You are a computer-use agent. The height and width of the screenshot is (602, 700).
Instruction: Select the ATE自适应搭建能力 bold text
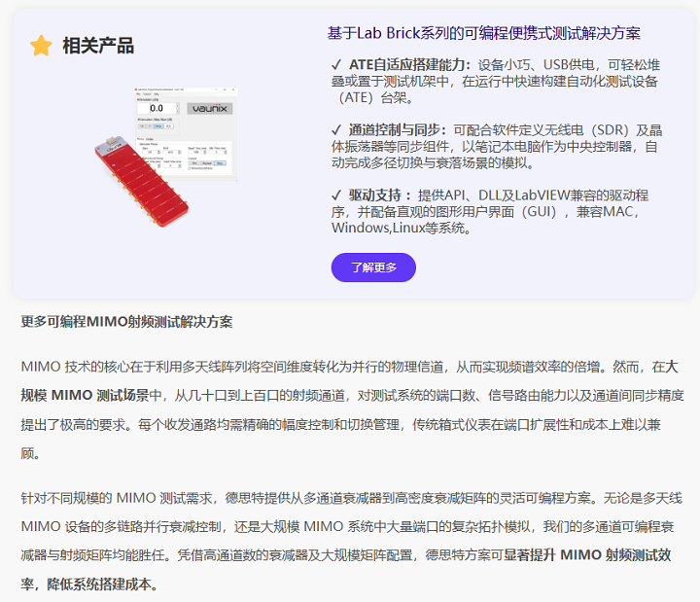410,65
